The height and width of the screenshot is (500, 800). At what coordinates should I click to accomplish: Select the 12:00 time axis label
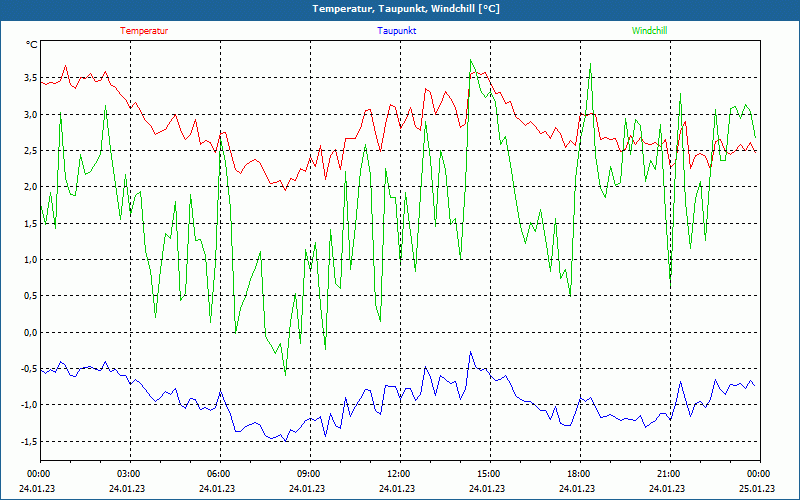point(398,474)
